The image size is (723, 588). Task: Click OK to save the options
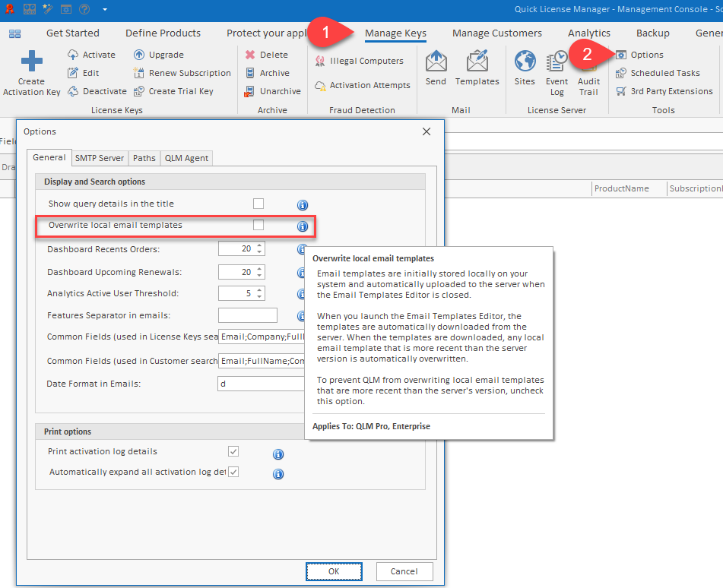point(334,571)
